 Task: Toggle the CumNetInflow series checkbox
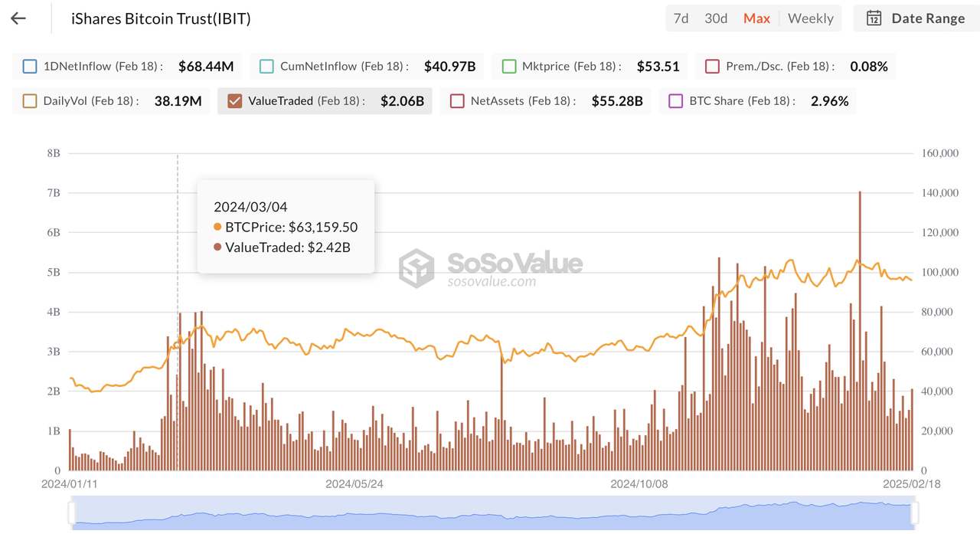(266, 67)
